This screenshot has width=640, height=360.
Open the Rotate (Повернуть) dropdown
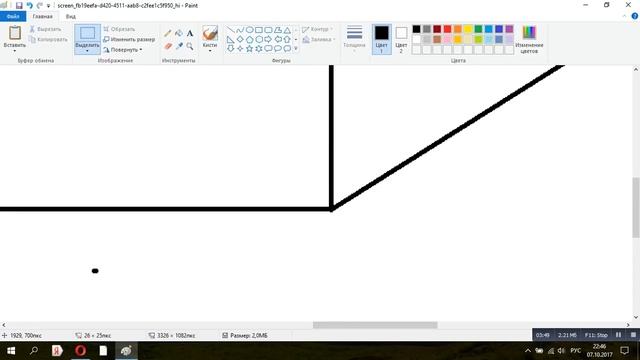pyautogui.click(x=123, y=50)
